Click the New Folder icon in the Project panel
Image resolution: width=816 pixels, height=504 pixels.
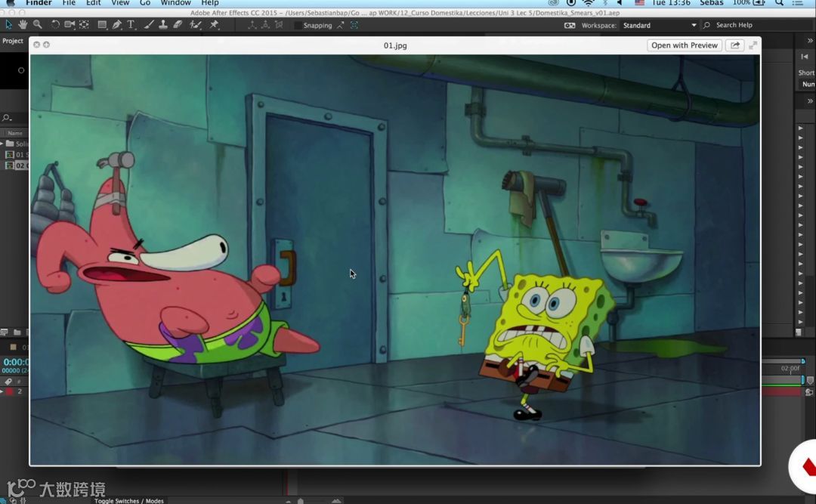[x=17, y=332]
